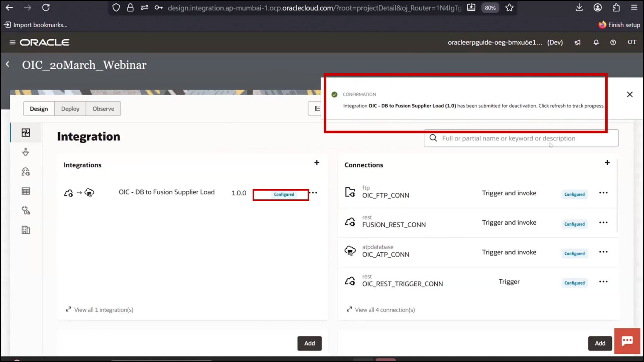Select the third sidebar person-cloud icon
This screenshot has height=362, width=644.
pos(26,172)
